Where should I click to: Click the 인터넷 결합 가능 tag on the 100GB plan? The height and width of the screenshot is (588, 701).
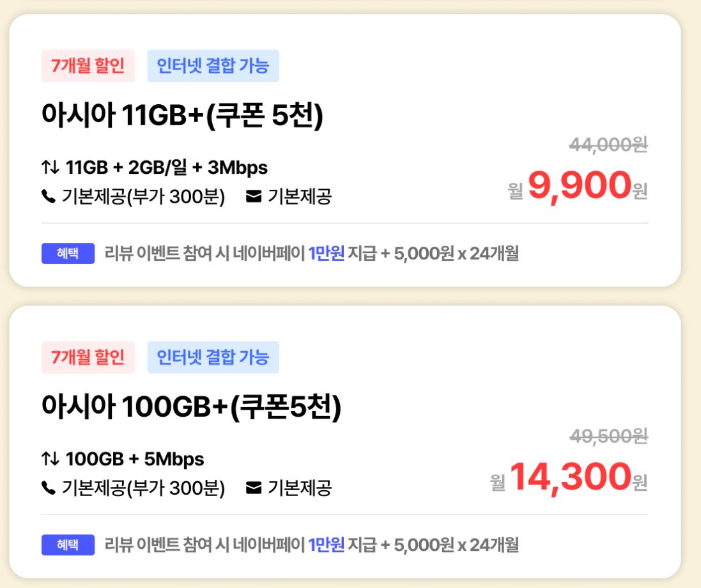(213, 357)
